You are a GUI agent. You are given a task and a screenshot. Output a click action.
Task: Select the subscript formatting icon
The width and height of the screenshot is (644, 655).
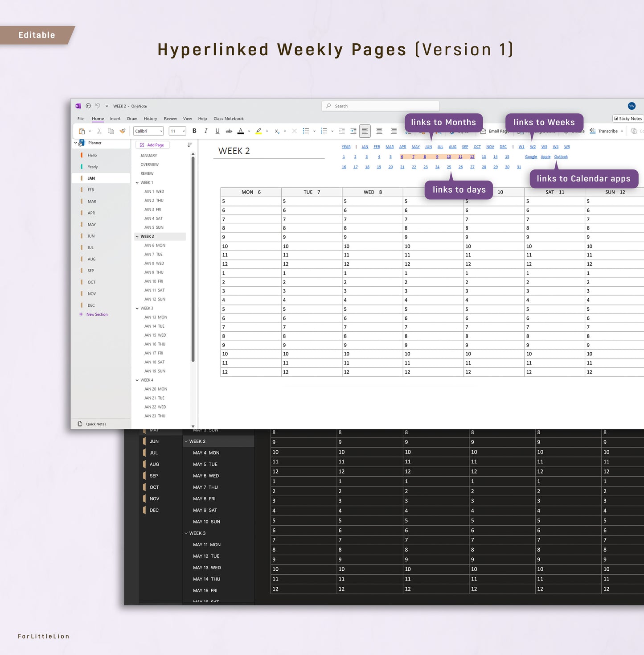click(x=277, y=132)
